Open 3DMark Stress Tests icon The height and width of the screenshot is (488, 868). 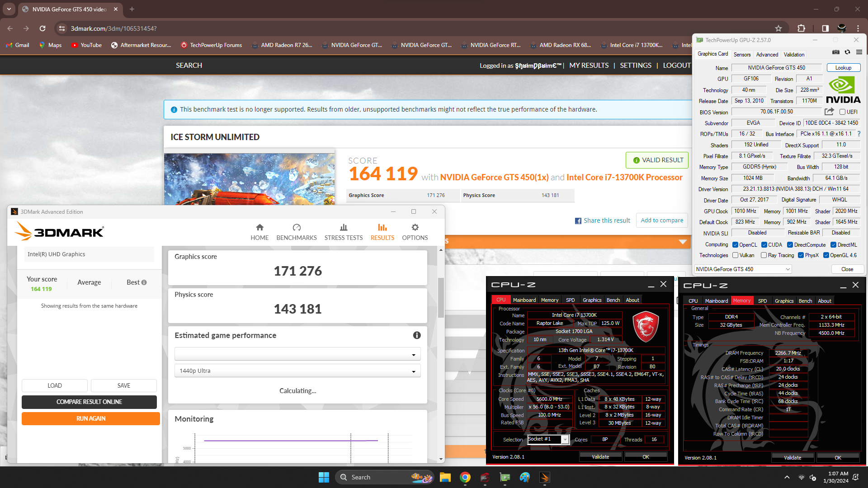pos(344,227)
